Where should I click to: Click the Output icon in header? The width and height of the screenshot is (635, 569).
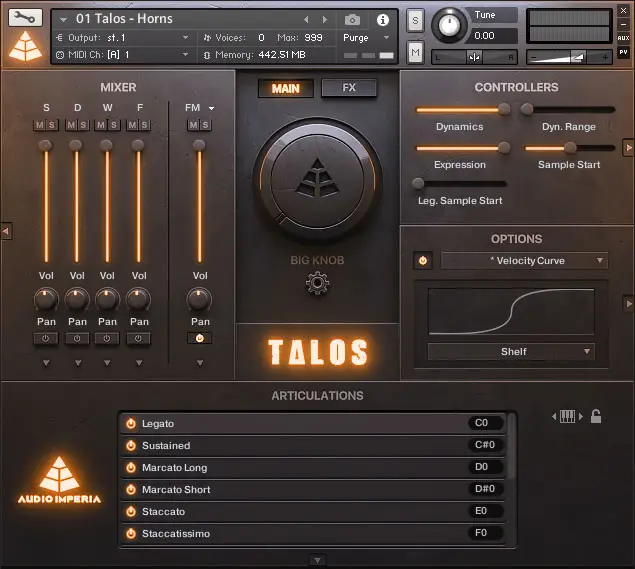[60, 38]
